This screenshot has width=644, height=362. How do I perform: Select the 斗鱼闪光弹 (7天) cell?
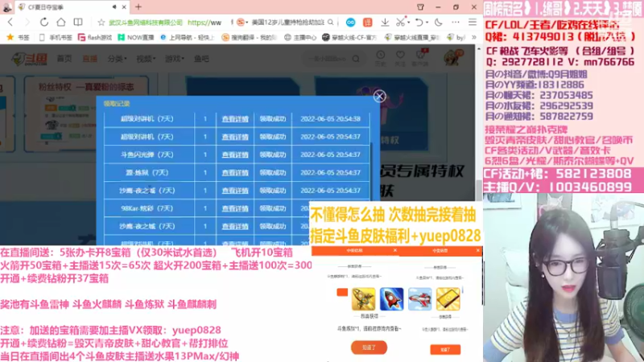[149, 154]
